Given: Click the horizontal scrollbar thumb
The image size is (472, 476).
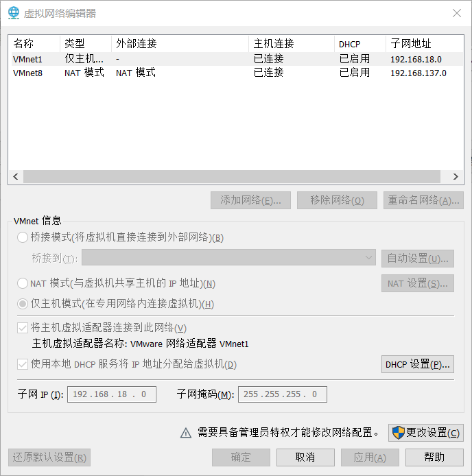Looking at the screenshot, I should click(x=232, y=177).
